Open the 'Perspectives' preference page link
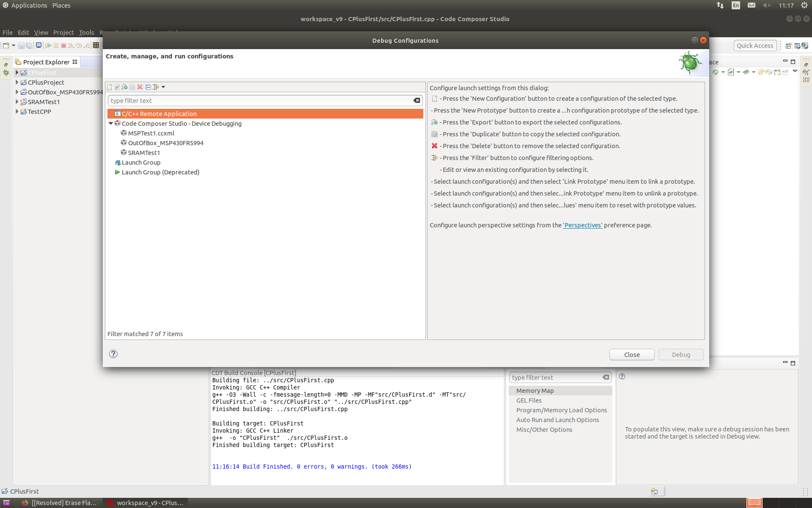The height and width of the screenshot is (508, 812). point(583,225)
